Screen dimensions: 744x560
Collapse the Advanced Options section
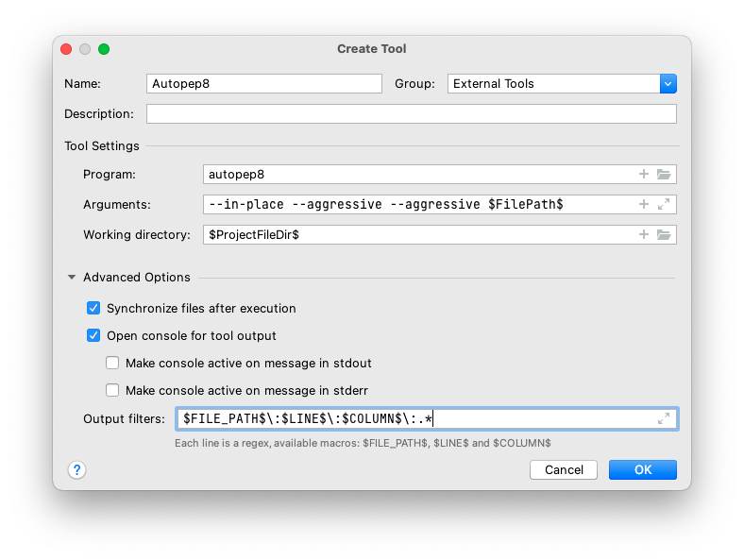[x=72, y=277]
